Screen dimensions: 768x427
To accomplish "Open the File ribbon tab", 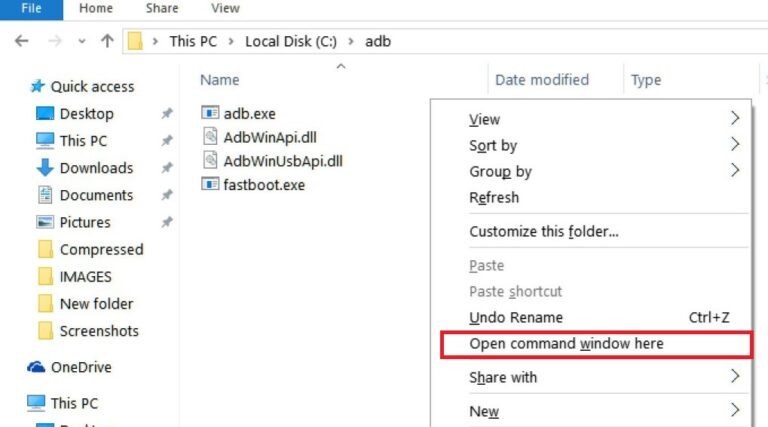I will point(31,9).
